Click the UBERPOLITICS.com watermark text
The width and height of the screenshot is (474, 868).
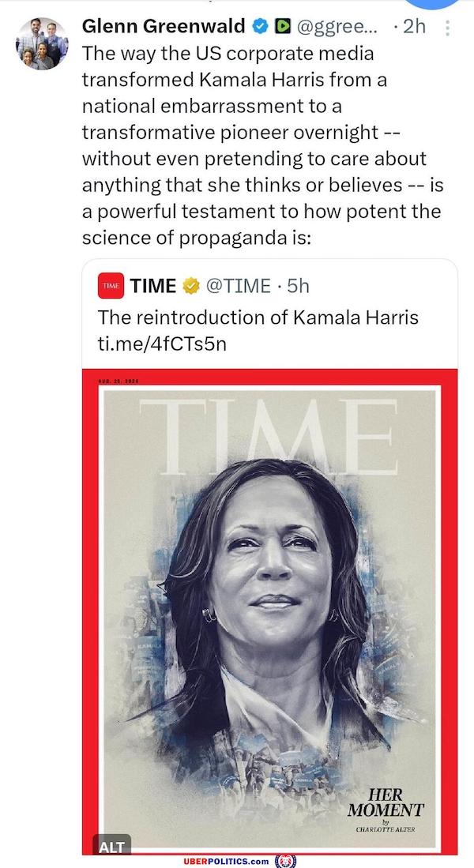[224, 860]
